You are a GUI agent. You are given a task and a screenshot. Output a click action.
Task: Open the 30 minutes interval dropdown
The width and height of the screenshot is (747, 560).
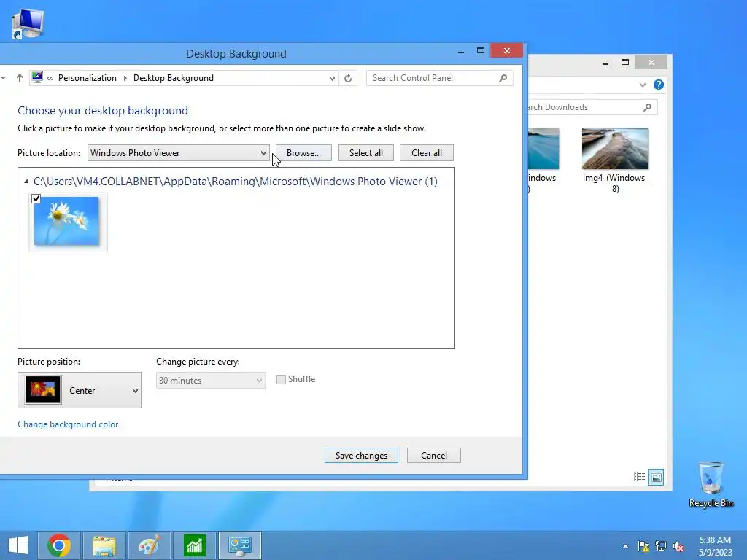point(211,381)
